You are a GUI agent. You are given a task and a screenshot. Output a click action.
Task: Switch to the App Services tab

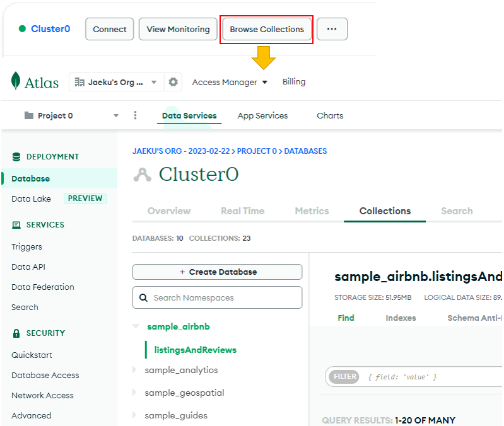(x=262, y=115)
